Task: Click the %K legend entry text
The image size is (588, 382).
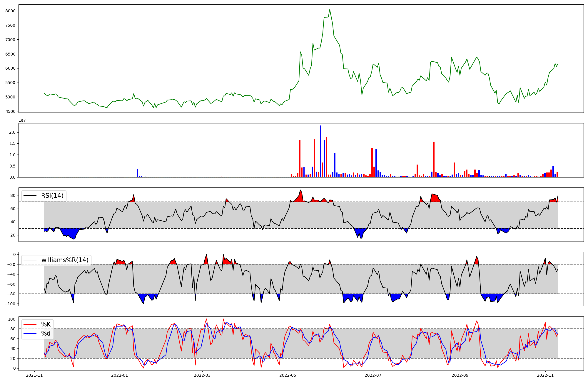Action: pyautogui.click(x=46, y=324)
